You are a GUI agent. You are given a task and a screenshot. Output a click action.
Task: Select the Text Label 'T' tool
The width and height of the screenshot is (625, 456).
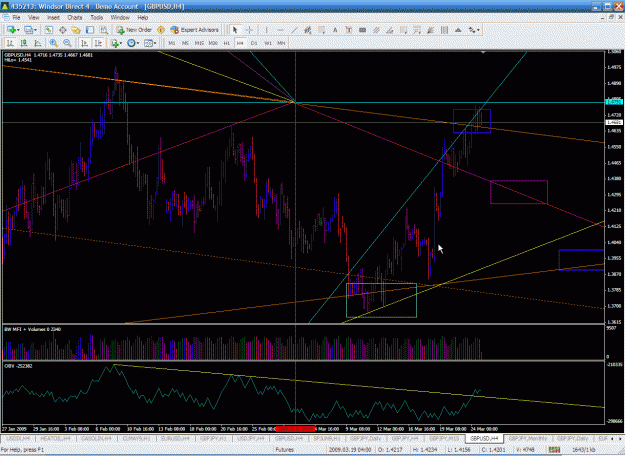[348, 30]
